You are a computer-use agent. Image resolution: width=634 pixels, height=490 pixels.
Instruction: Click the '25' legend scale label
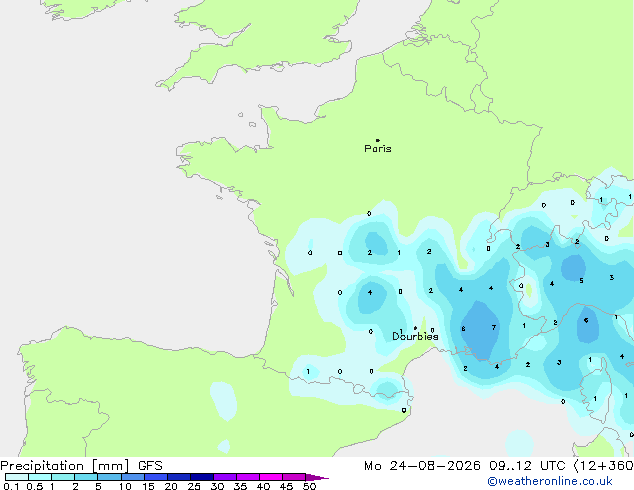click(194, 486)
